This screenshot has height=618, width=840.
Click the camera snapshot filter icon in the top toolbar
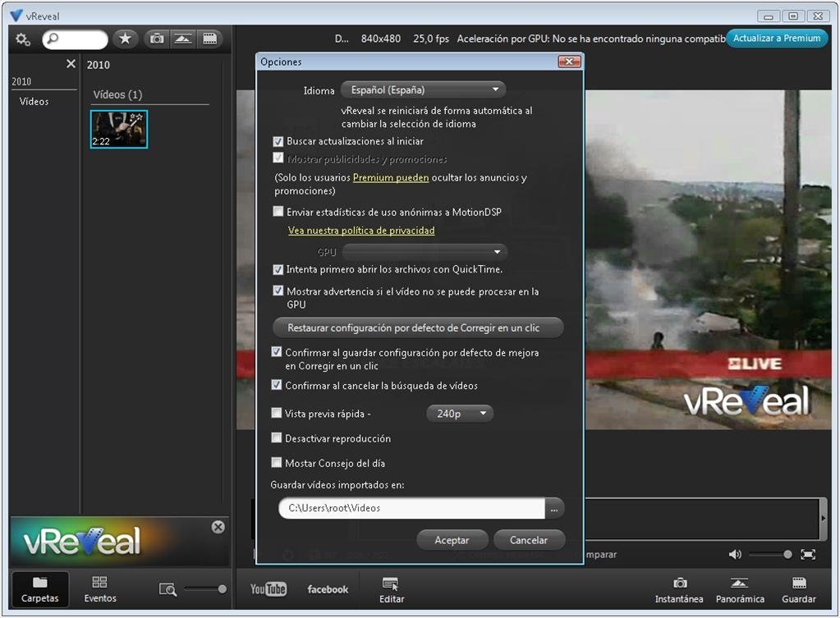tap(157, 39)
